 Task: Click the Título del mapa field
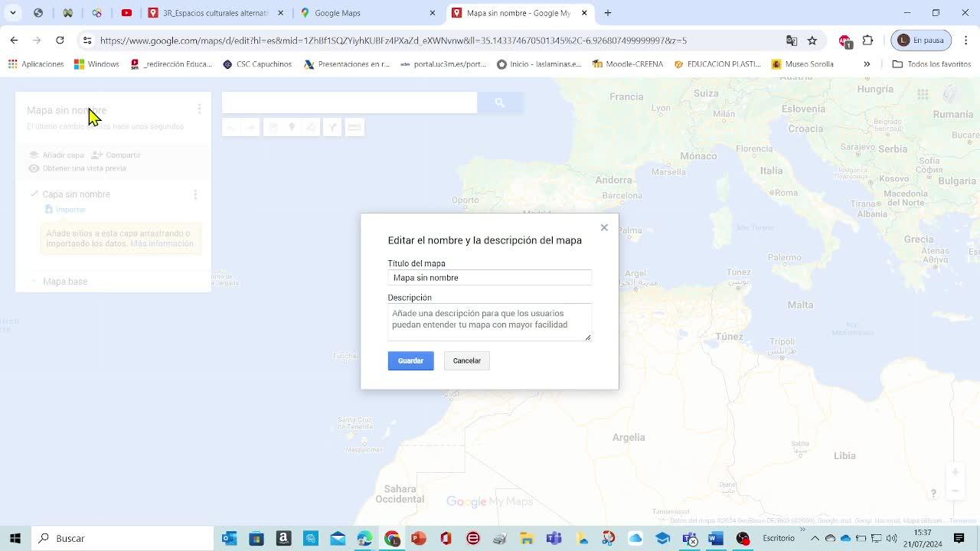point(489,278)
